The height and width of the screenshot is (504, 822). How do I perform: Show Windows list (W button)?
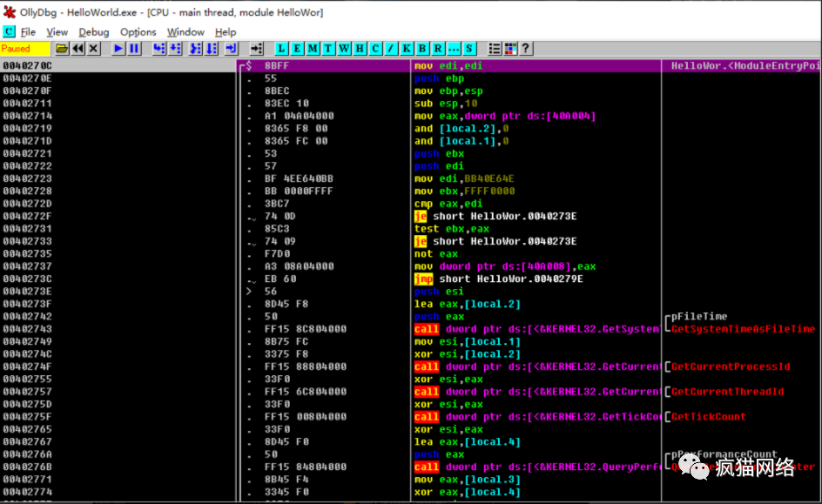(344, 49)
